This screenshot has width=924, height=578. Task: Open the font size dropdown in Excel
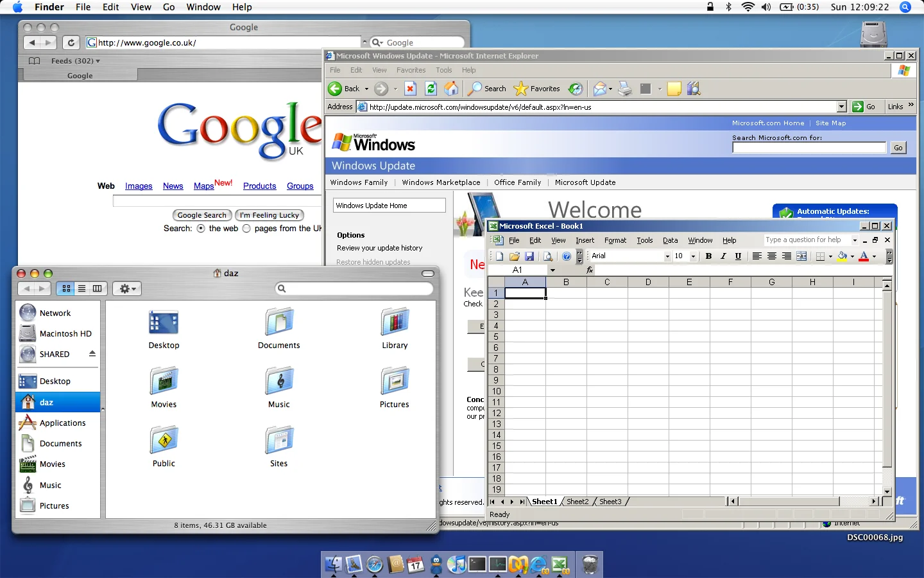693,256
